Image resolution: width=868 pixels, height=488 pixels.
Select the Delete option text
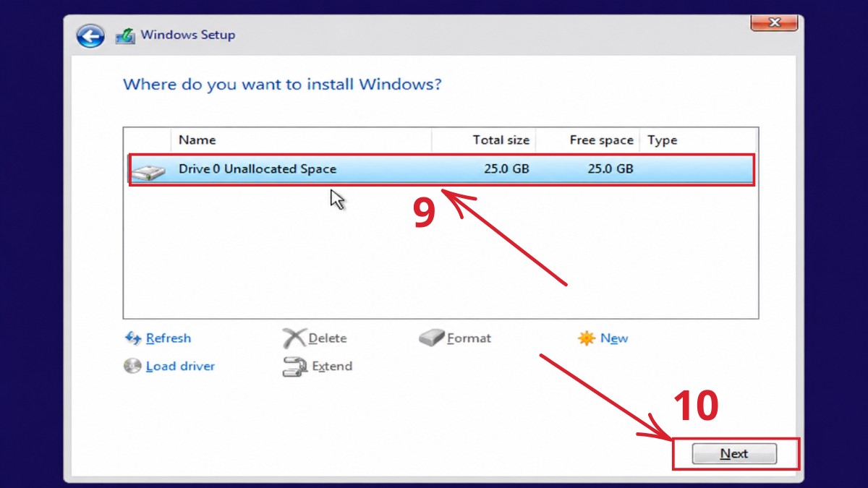(328, 338)
